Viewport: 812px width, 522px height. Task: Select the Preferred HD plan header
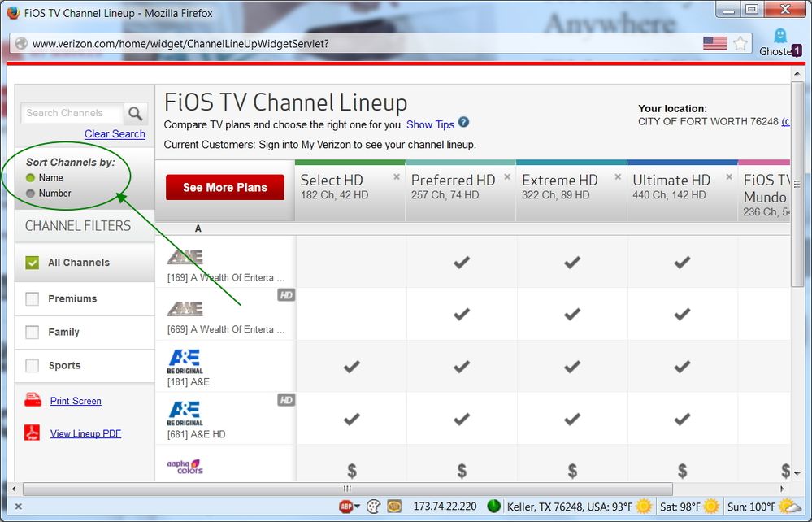[460, 190]
